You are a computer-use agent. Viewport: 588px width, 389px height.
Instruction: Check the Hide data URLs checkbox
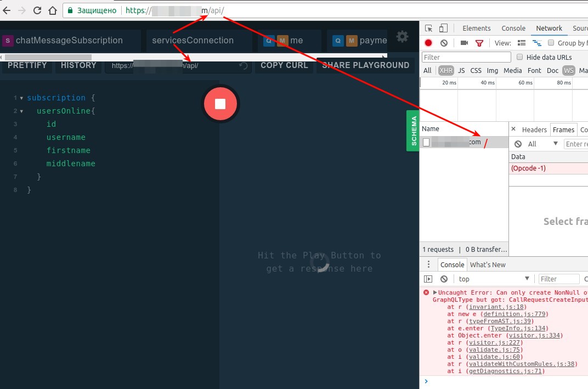(519, 57)
